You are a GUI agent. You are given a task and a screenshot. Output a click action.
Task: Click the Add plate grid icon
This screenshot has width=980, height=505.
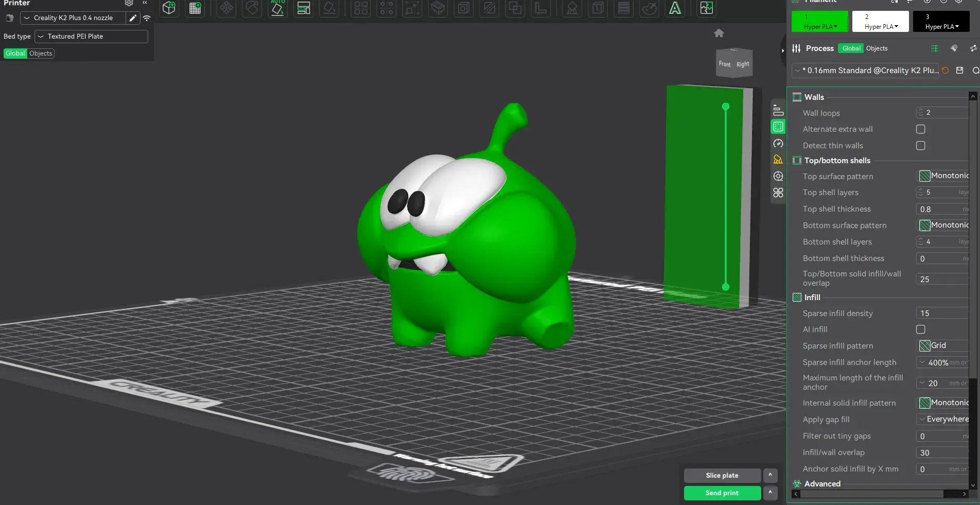(195, 8)
